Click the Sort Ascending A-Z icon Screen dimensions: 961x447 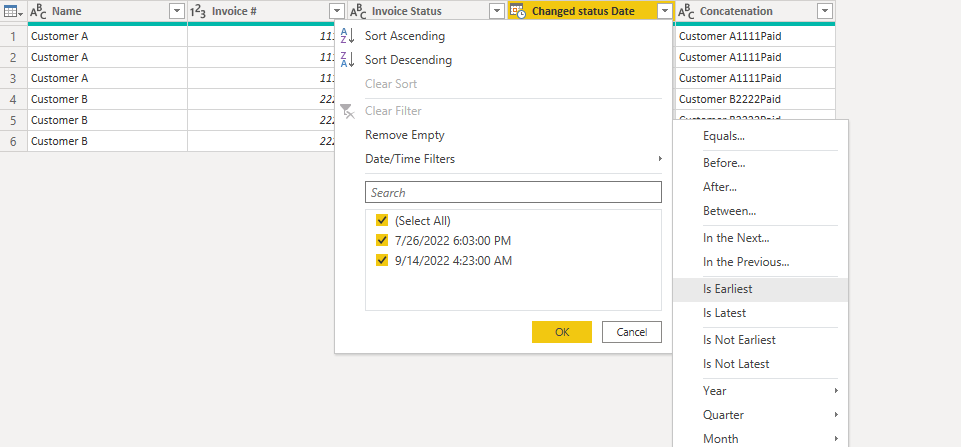pos(348,36)
